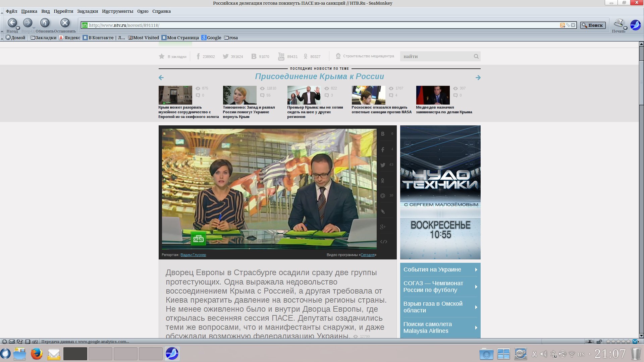Screen dimensions: 644x362
Task: Toggle the volume icon in system tray
Action: [x=543, y=354]
